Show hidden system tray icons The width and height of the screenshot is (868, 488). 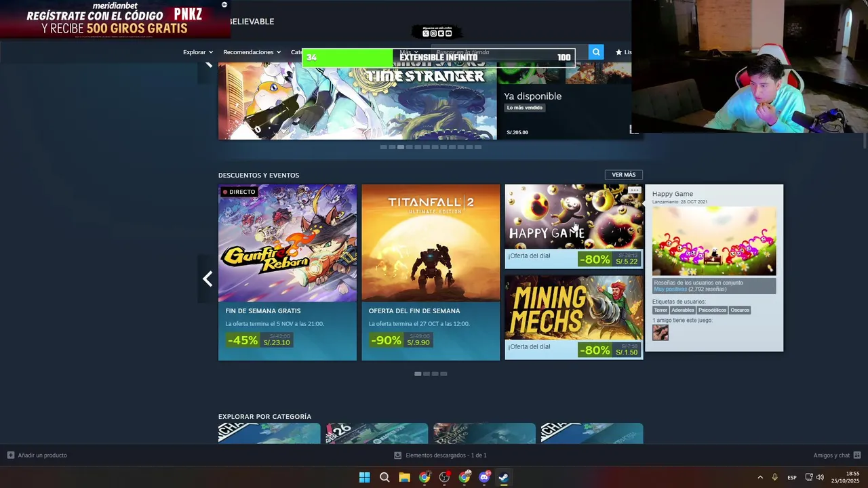coord(760,477)
